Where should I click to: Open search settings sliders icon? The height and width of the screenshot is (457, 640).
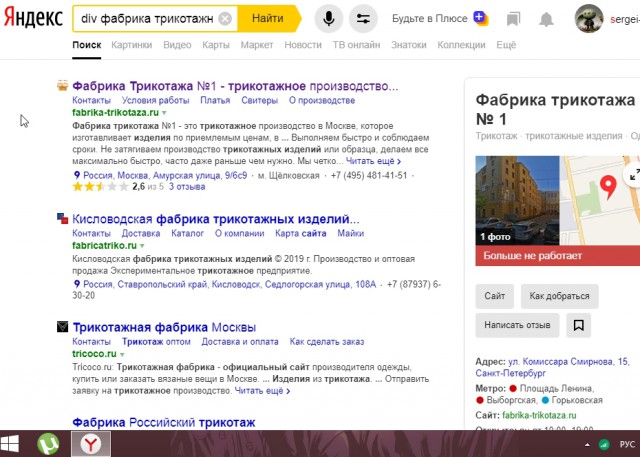tap(363, 19)
